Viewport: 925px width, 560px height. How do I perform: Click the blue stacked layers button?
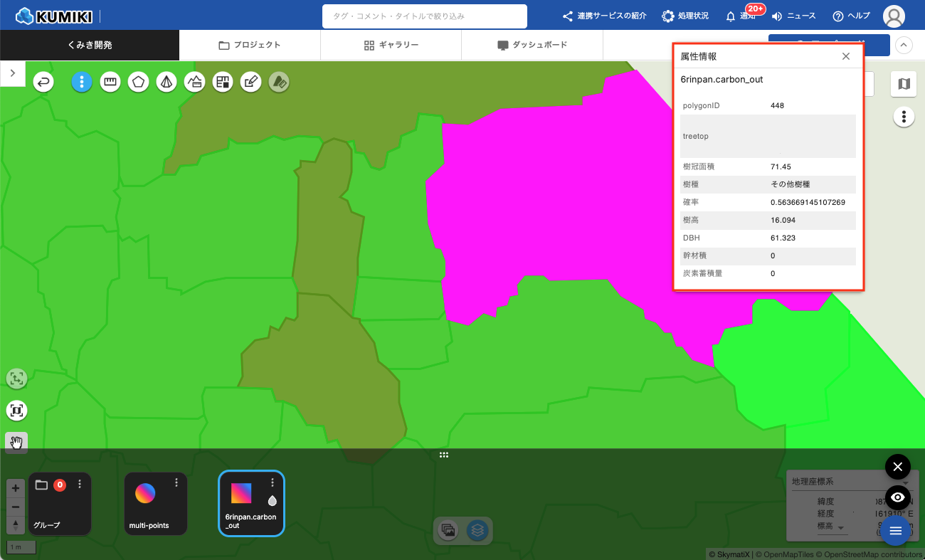click(477, 530)
